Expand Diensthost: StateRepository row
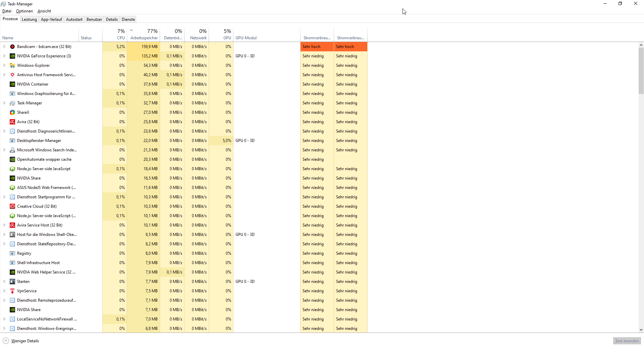 pyautogui.click(x=4, y=244)
